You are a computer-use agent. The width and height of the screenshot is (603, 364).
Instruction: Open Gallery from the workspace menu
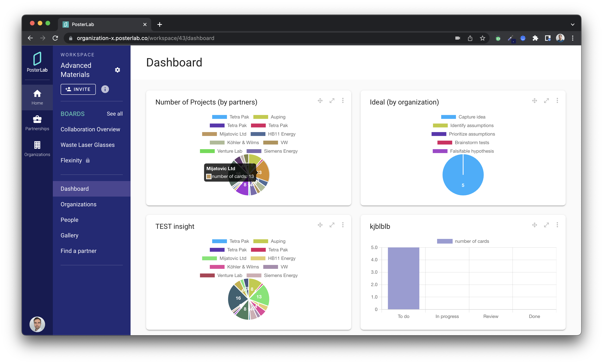70,235
